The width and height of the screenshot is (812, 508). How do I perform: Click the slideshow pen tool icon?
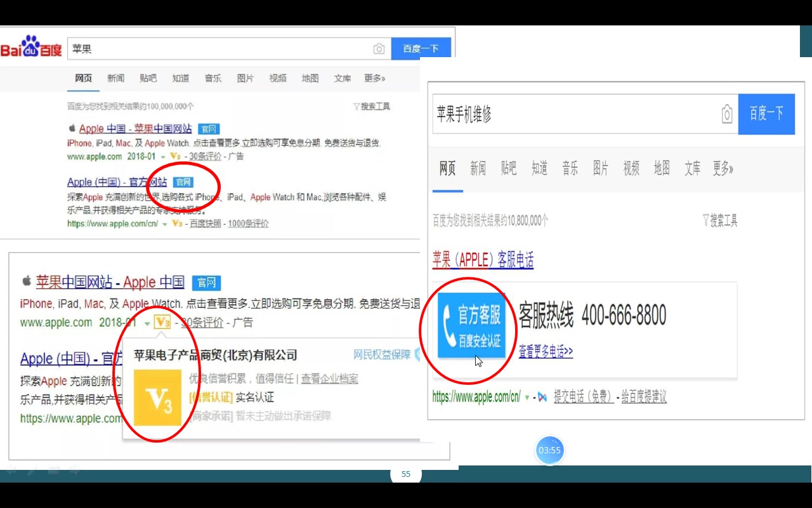tap(32, 471)
